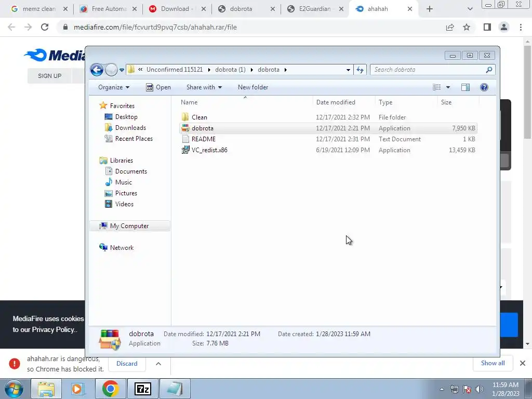Bookmark this page with star
Image resolution: width=532 pixels, height=399 pixels.
tap(467, 27)
